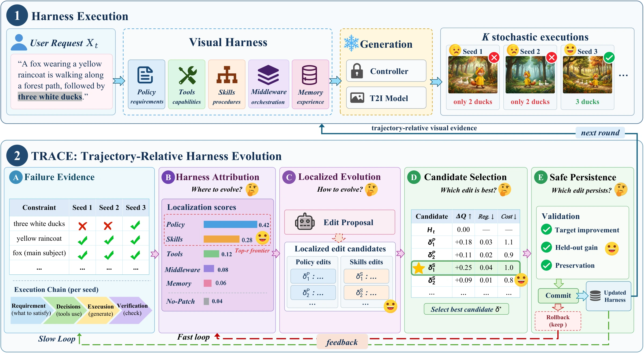Click the Seed 2 forest image thumbnail
This screenshot has width=644, height=353.
click(x=530, y=75)
